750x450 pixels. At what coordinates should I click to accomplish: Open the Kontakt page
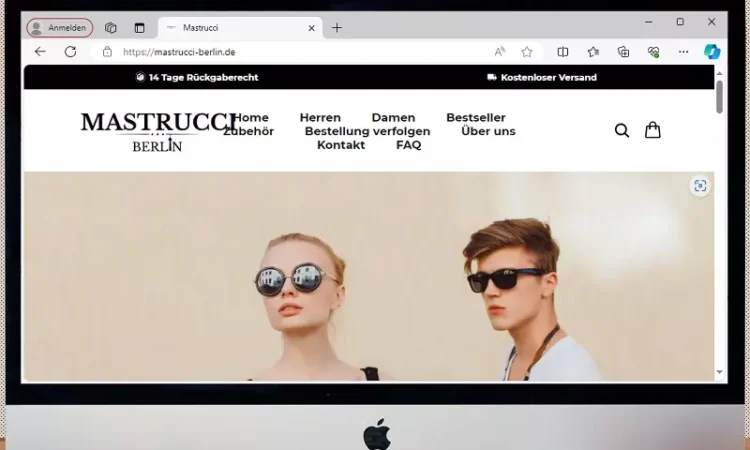click(341, 145)
